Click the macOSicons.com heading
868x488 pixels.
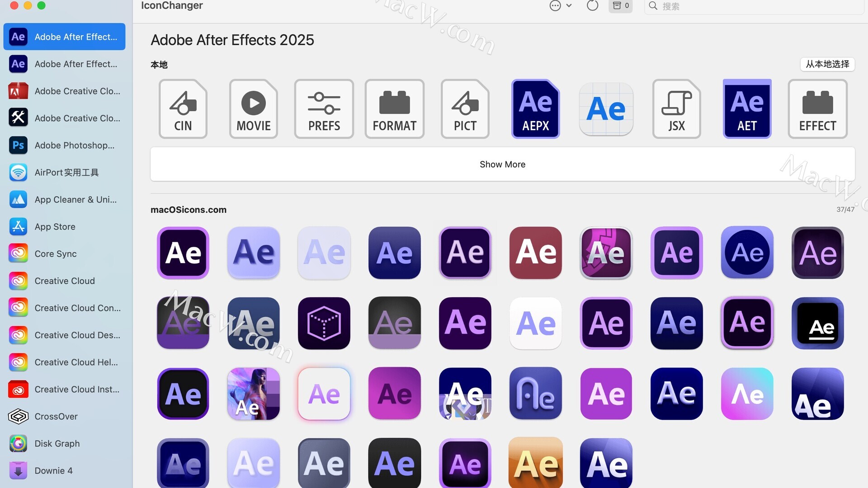tap(189, 210)
